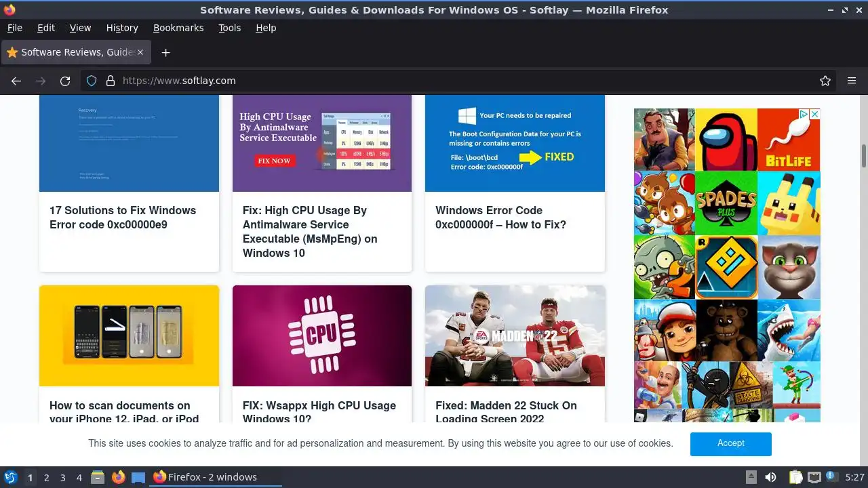Open the Help menu
868x488 pixels.
click(266, 28)
